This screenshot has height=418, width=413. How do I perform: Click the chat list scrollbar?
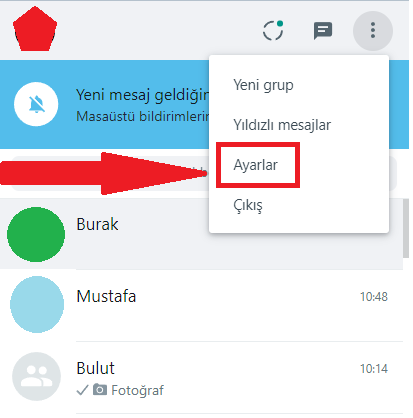[406, 229]
